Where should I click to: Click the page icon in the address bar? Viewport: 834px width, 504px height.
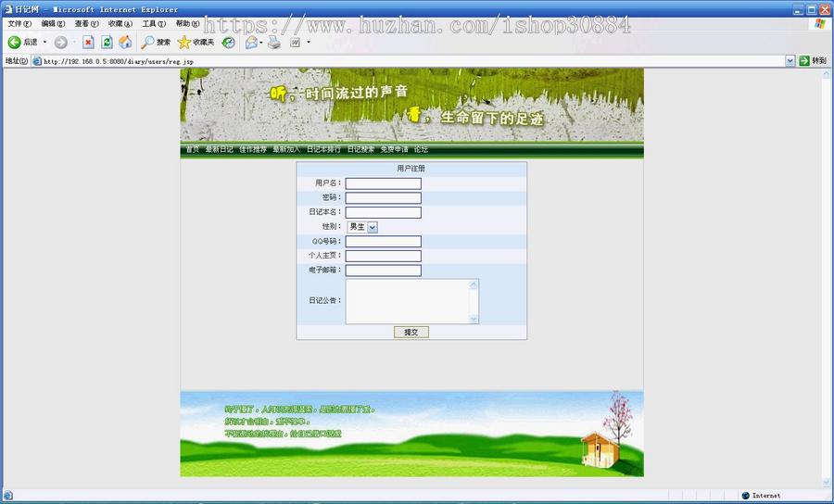point(37,61)
